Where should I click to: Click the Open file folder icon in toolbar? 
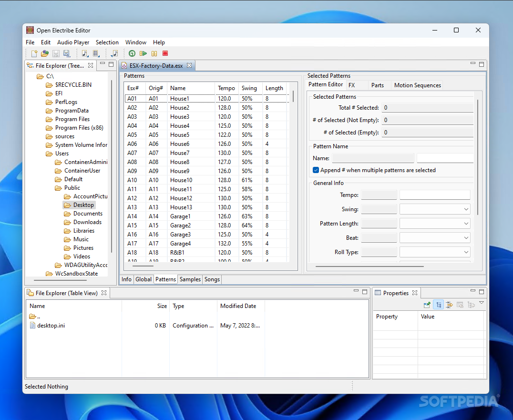coord(45,53)
